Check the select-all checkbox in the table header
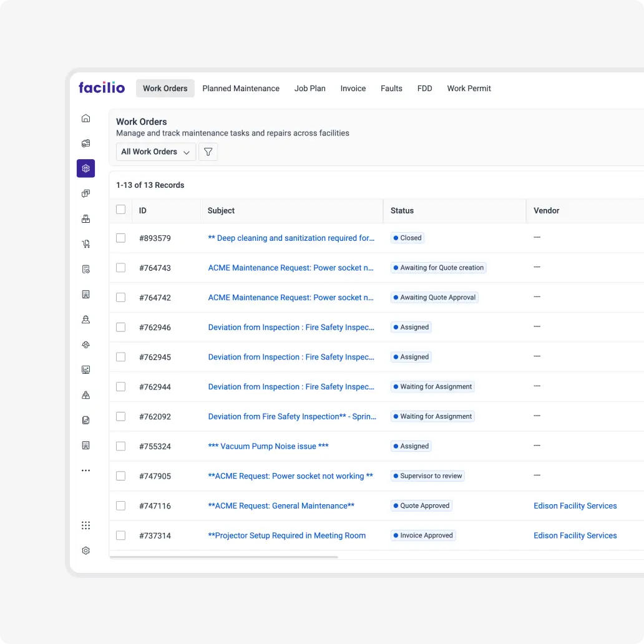 [120, 210]
